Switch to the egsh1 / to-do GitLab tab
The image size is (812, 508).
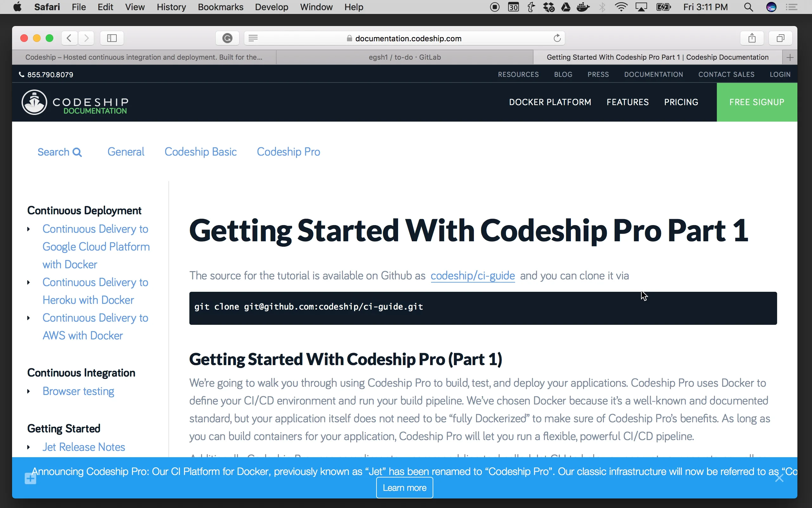[x=405, y=57]
